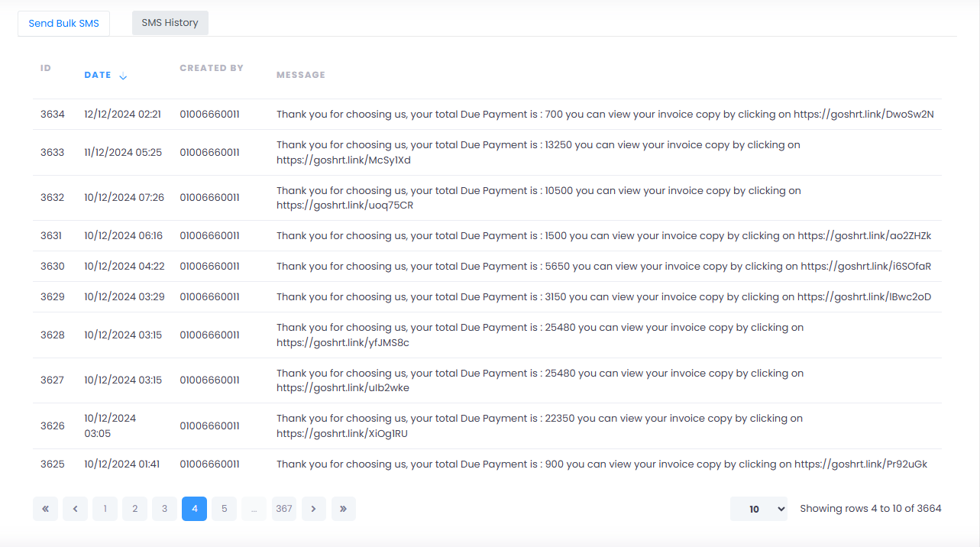980x547 pixels.
Task: Select current page 4 button
Action: click(194, 509)
